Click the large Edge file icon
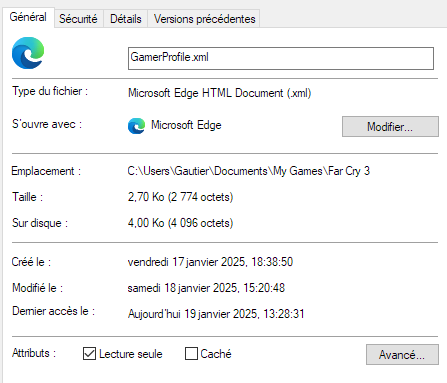The width and height of the screenshot is (447, 383). (x=28, y=53)
